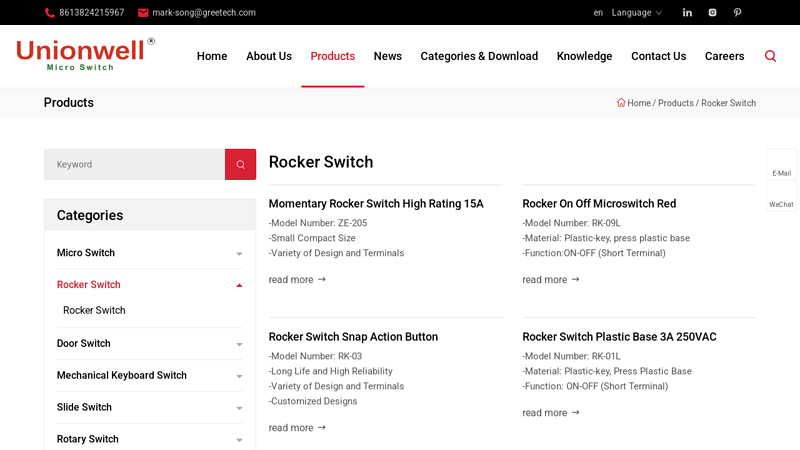800x450 pixels.
Task: Click the red header search magnifier icon
Action: (x=770, y=56)
